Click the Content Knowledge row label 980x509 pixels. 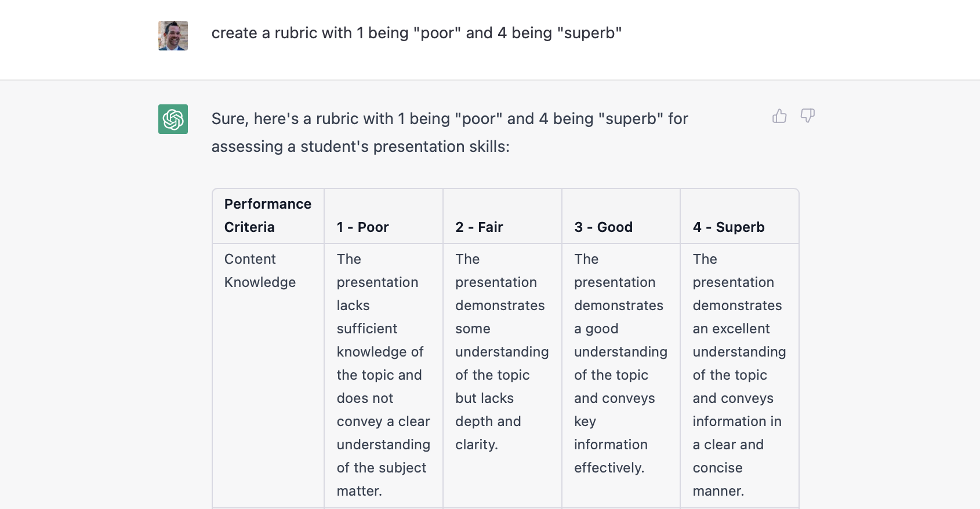point(260,271)
